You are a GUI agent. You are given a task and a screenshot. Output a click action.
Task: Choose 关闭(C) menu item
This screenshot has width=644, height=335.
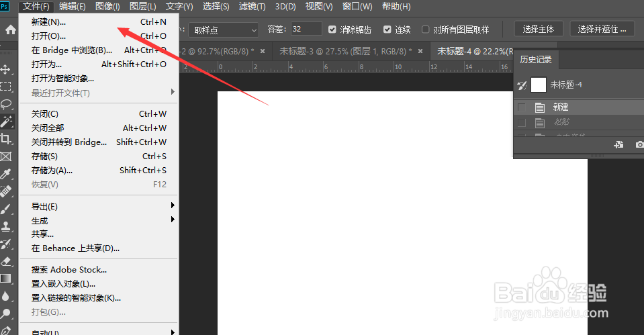(x=99, y=113)
